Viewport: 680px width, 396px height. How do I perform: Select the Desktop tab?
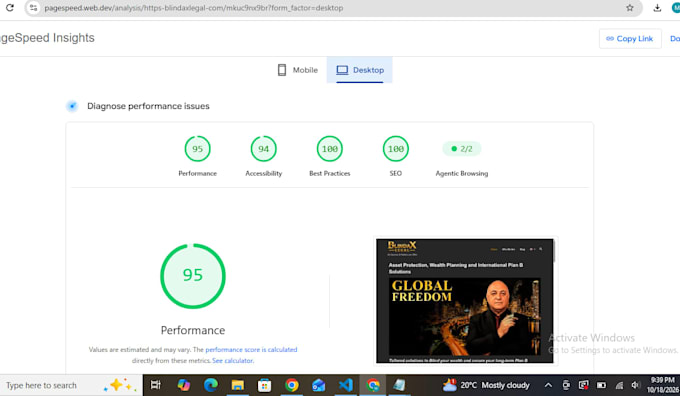(360, 70)
